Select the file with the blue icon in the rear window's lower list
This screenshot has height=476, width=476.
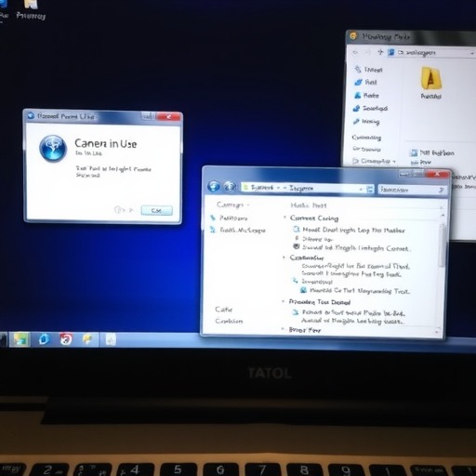[432, 152]
